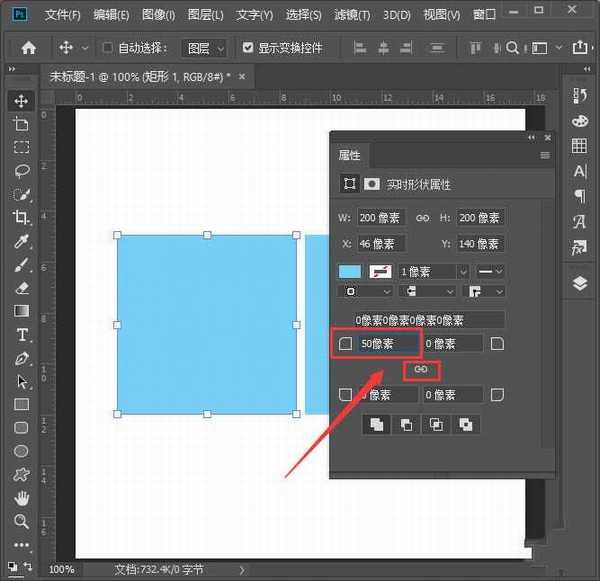Screen dimensions: 600x581
Task: Expand the stroke width 1像素 dropdown
Action: click(x=434, y=271)
